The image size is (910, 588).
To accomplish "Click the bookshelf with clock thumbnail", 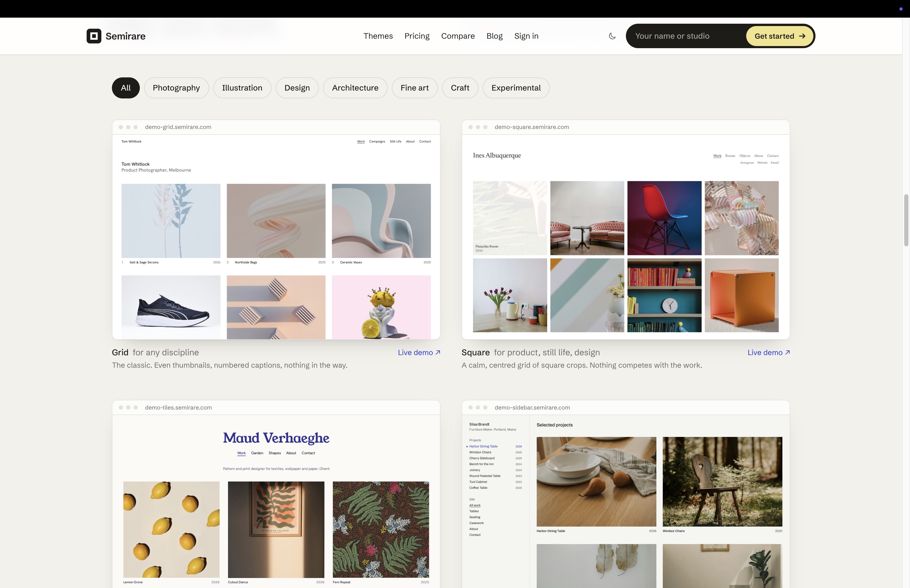I will (664, 295).
